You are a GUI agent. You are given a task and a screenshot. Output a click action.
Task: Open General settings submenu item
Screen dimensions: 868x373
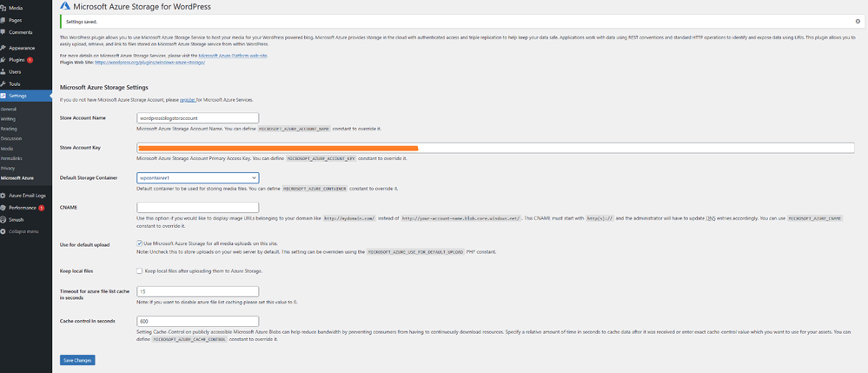point(9,110)
